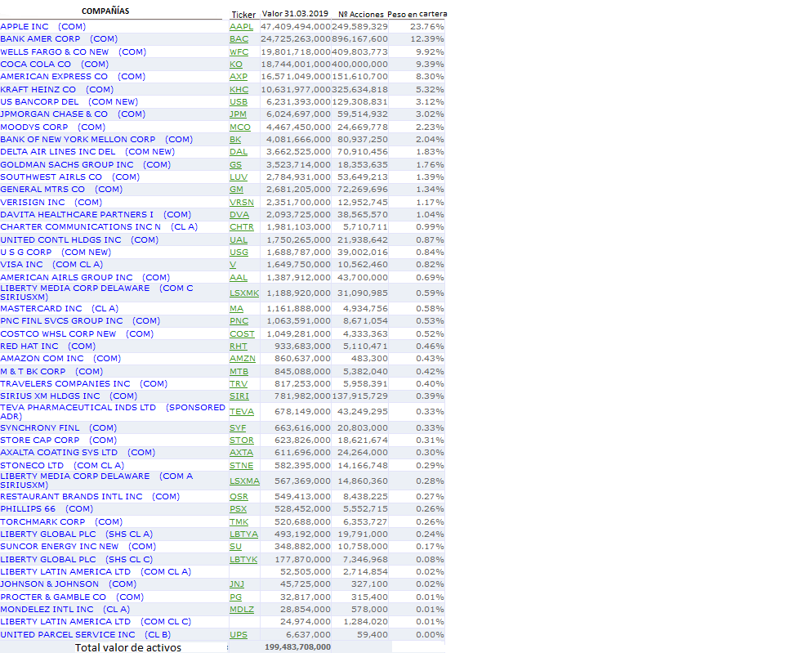
Task: Click the USB ticker link
Action: [x=239, y=101]
